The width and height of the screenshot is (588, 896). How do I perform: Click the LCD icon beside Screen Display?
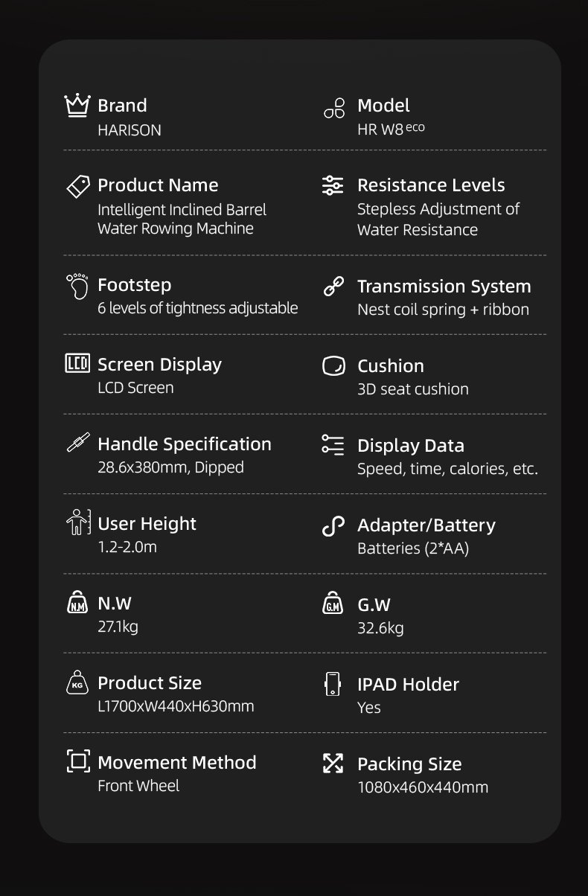pyautogui.click(x=77, y=365)
